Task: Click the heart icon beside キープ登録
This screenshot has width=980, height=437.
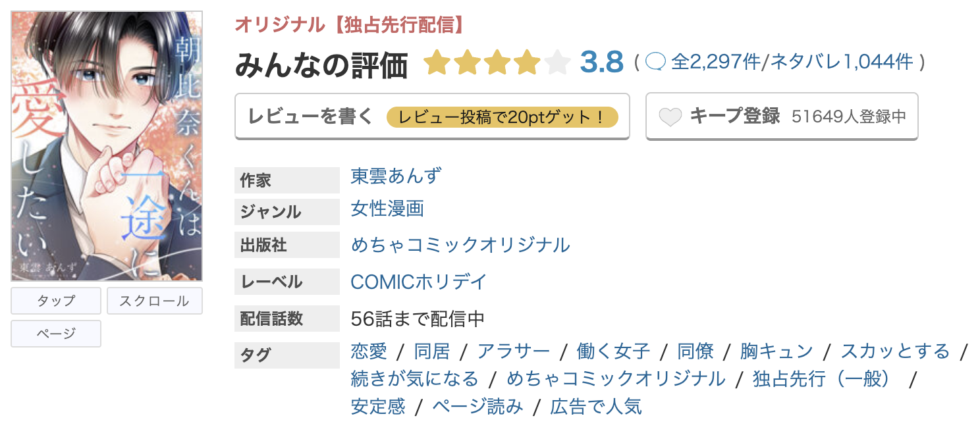Action: pos(670,117)
